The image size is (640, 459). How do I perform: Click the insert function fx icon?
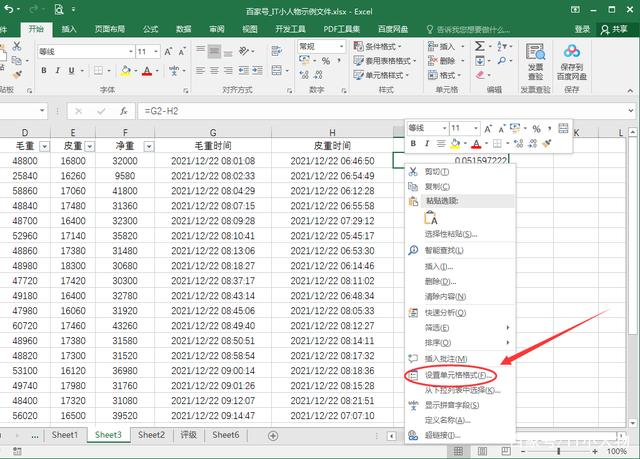(123, 111)
